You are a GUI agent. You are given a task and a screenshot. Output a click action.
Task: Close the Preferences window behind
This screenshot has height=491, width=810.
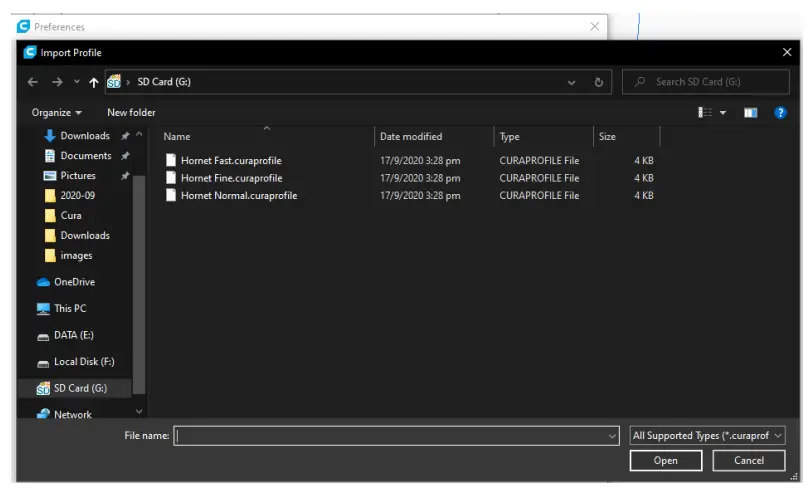click(x=595, y=26)
